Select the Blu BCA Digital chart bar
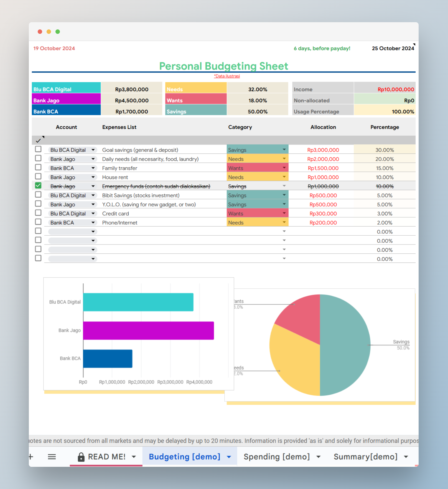 click(138, 302)
